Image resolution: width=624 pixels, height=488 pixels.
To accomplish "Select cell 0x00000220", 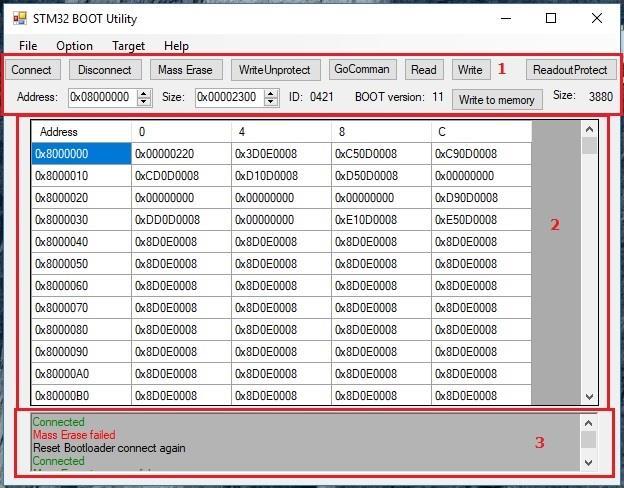I will (x=181, y=154).
